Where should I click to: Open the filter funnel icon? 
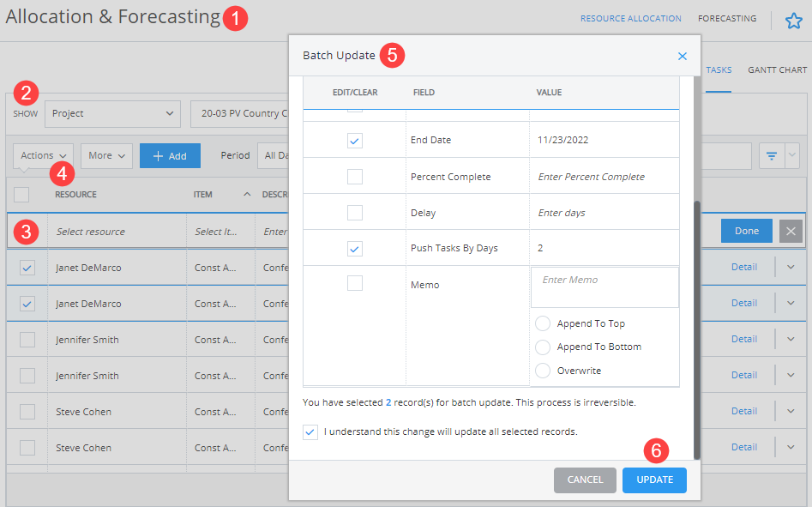click(773, 155)
